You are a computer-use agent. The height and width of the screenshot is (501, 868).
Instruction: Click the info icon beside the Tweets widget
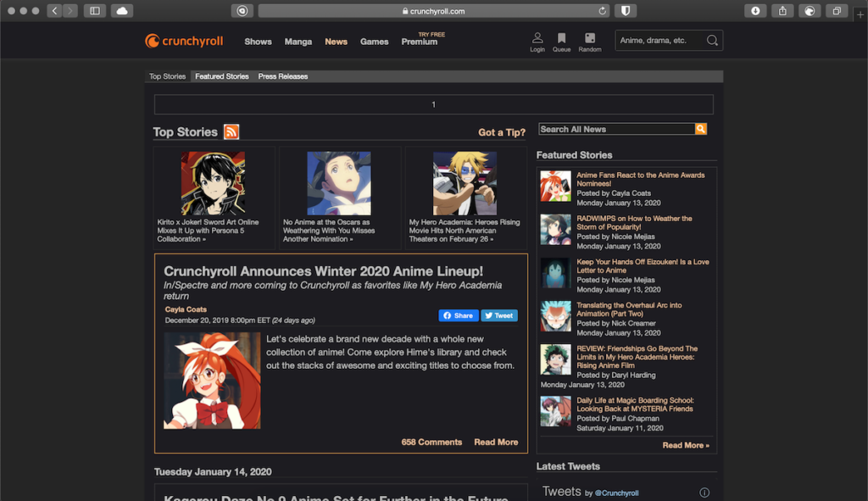pyautogui.click(x=704, y=492)
